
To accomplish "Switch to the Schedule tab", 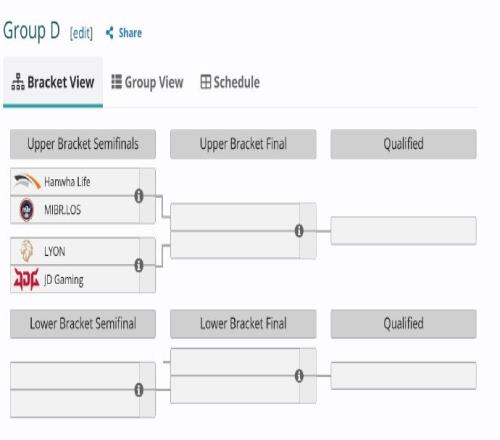I will [x=230, y=82].
